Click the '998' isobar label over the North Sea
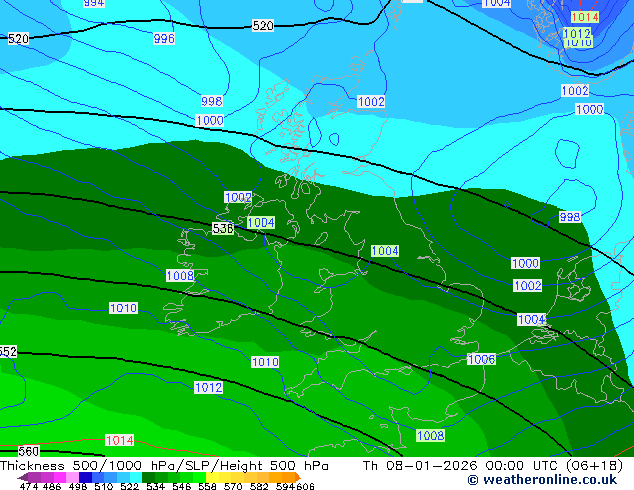634x490 pixels. 570,217
